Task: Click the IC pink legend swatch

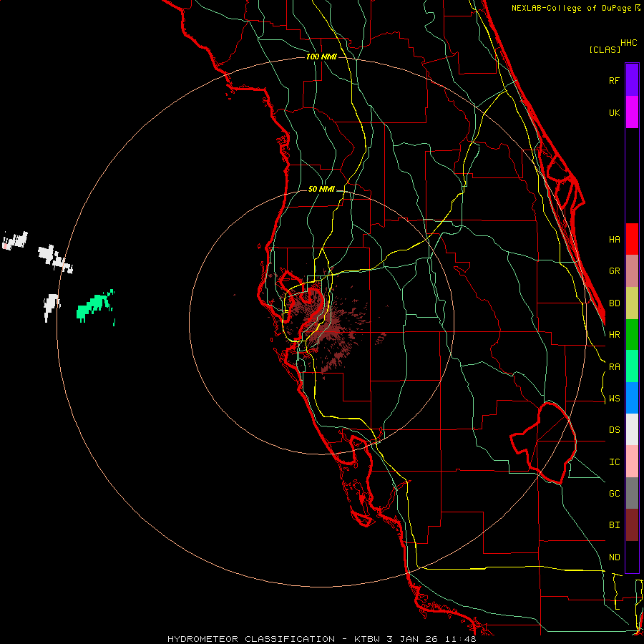Action: click(x=632, y=462)
